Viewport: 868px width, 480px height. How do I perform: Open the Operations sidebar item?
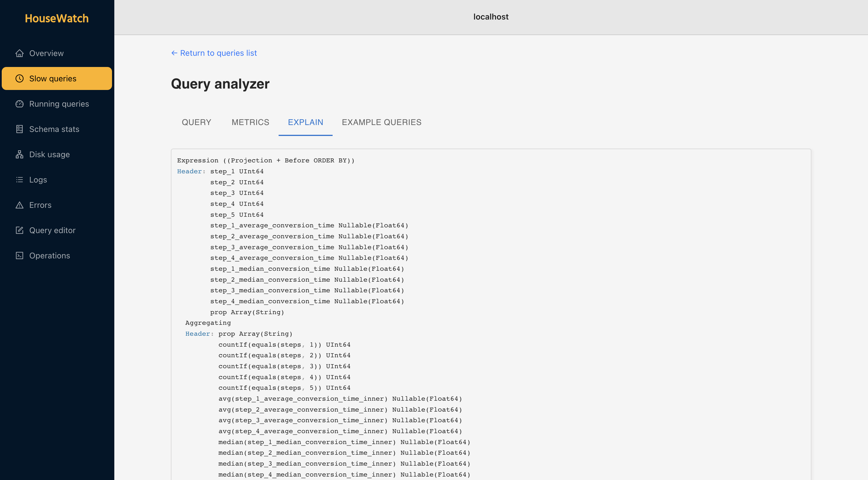click(x=49, y=256)
